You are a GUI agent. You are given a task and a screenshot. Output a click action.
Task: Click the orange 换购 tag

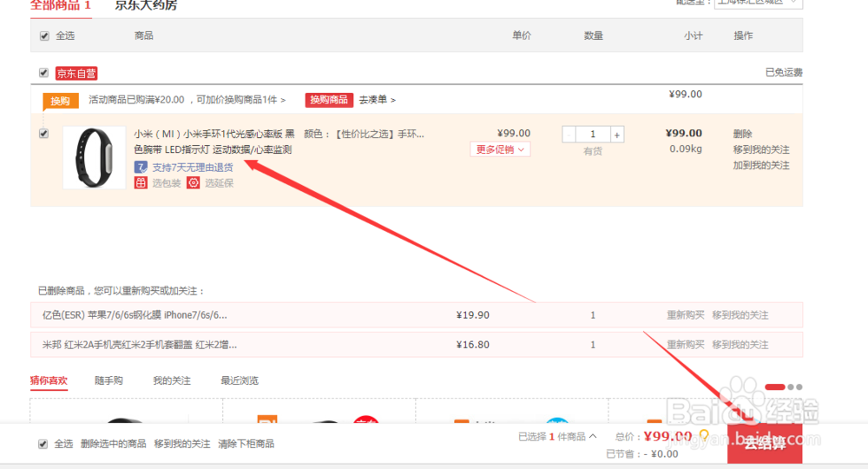(61, 101)
